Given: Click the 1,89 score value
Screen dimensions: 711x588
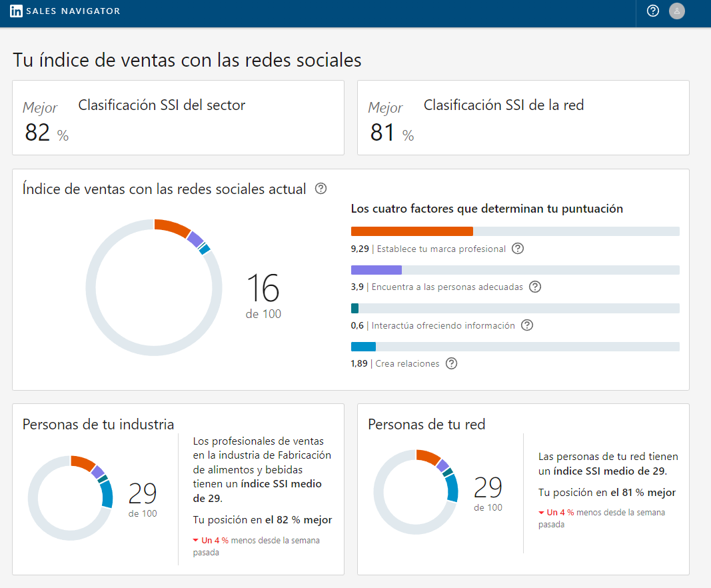Looking at the screenshot, I should click(359, 364).
